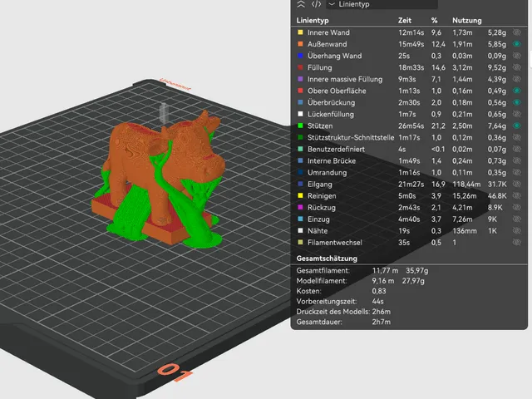532x399 pixels.
Task: Select the Umrandung row label
Action: coord(327,172)
